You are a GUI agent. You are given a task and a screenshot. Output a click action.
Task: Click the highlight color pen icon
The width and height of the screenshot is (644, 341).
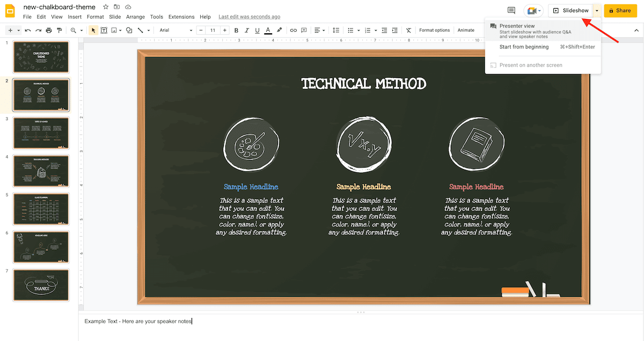point(279,31)
